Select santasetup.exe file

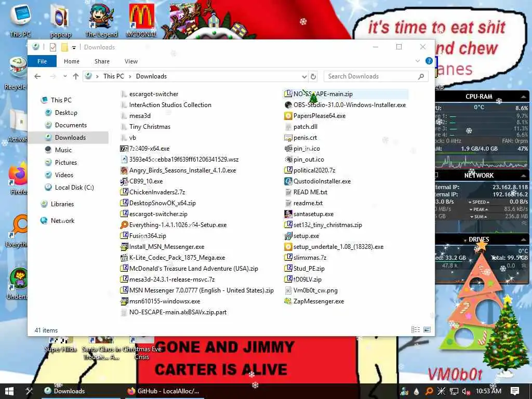coord(309,214)
